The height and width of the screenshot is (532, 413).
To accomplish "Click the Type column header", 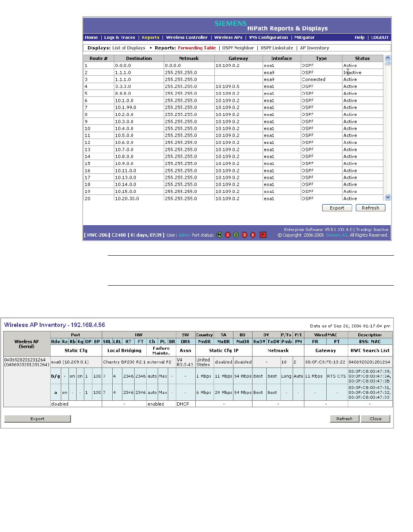I will click(321, 58).
